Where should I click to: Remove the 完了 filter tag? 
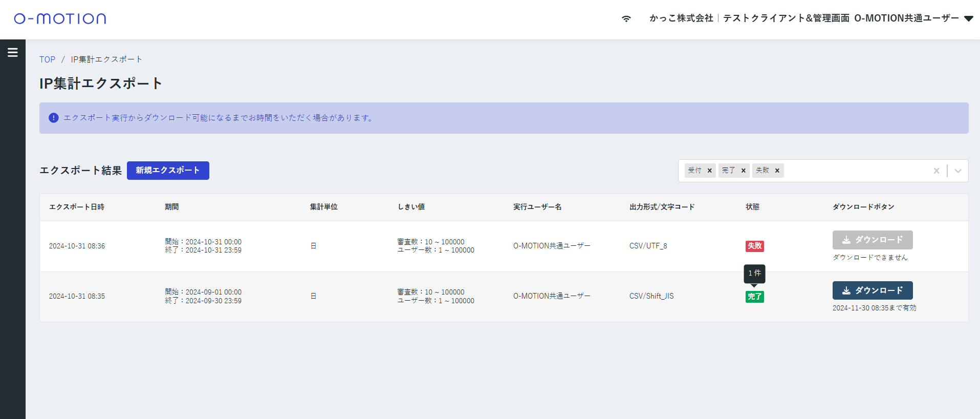click(743, 171)
